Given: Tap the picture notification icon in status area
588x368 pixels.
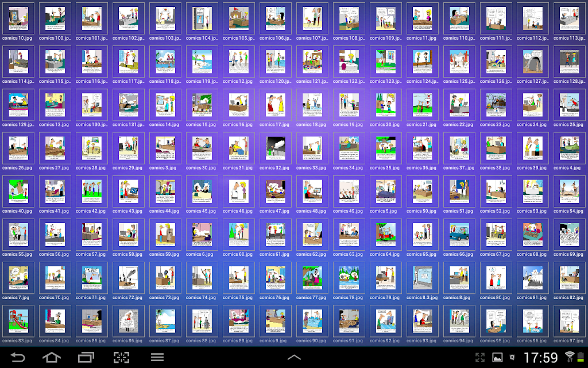Looking at the screenshot, I should (x=497, y=358).
